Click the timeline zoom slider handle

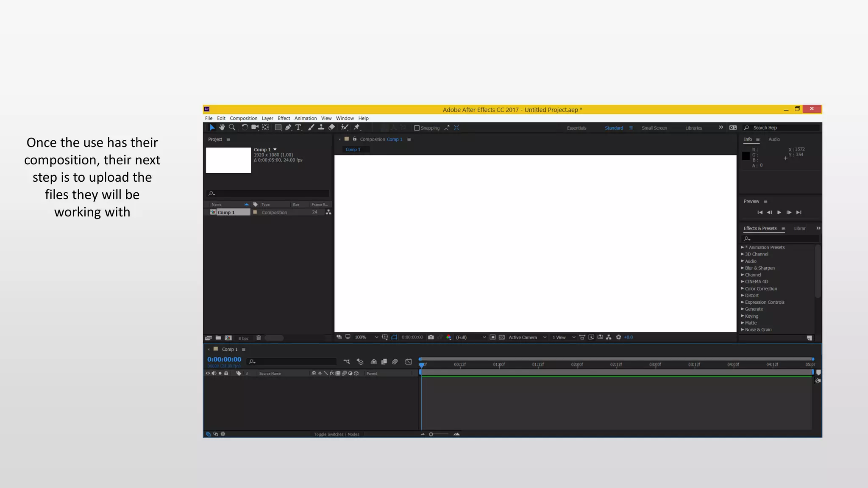431,434
